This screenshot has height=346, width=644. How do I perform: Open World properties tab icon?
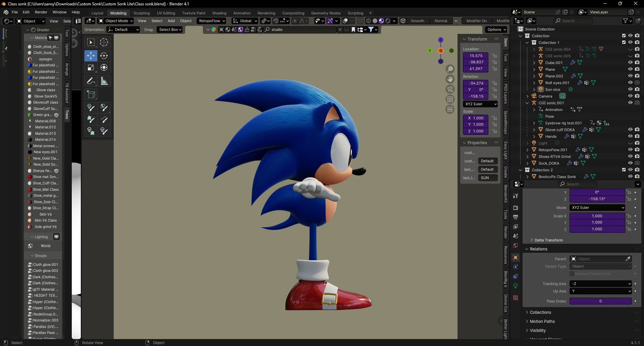coord(515,246)
